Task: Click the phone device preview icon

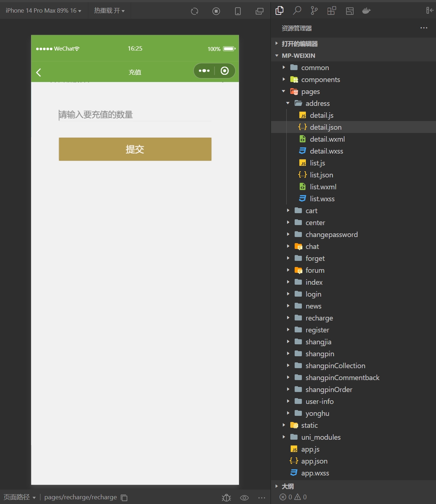Action: [238, 11]
